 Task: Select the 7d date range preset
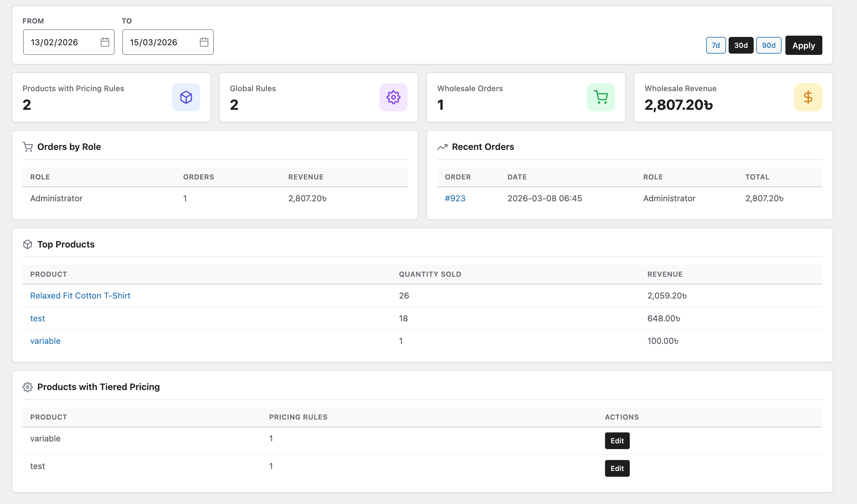pos(716,45)
